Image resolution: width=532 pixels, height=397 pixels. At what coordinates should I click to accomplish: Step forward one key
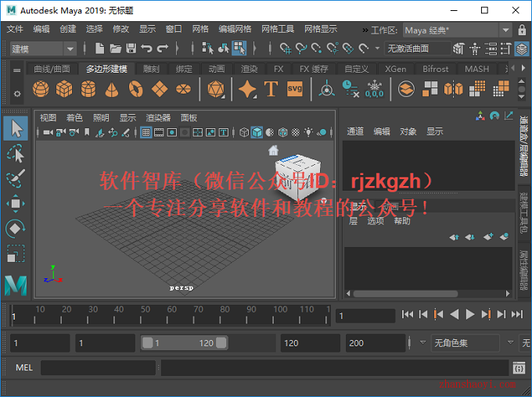point(486,315)
